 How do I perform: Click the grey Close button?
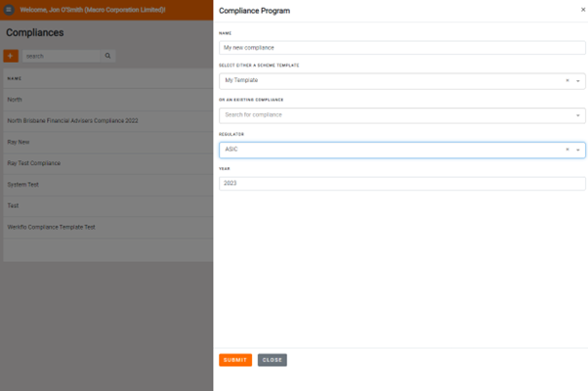[x=273, y=360]
